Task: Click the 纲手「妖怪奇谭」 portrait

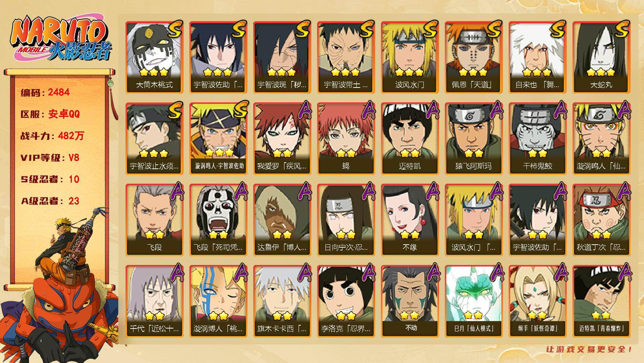Action: (537, 301)
